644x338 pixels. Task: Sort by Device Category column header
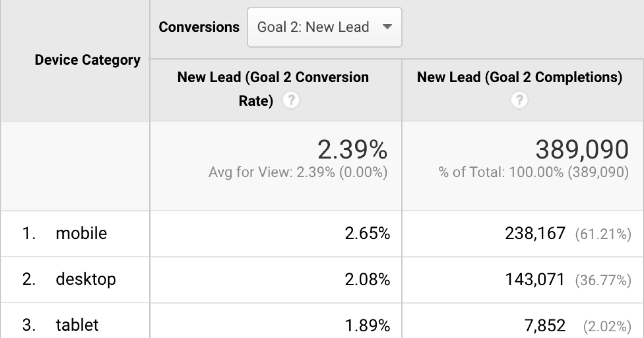tap(88, 60)
